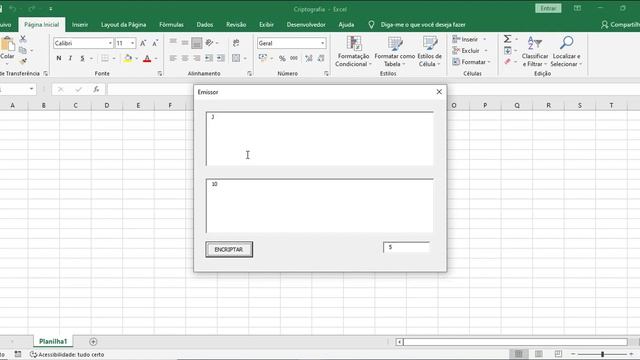This screenshot has width=640, height=360.
Task: Click the fill color bucket icon
Action: 128,58
